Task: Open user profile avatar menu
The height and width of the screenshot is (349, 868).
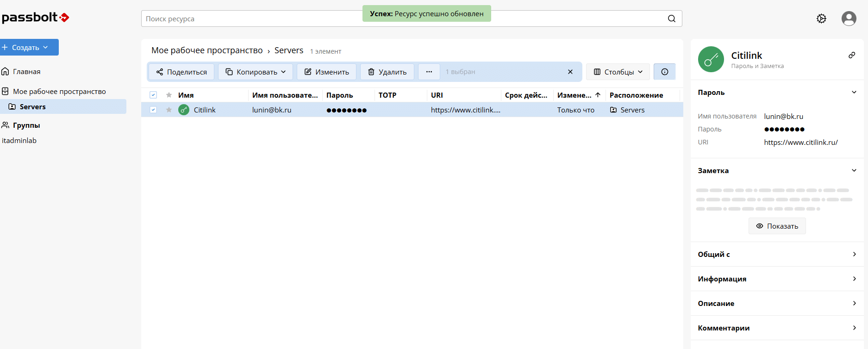Action: click(x=849, y=19)
